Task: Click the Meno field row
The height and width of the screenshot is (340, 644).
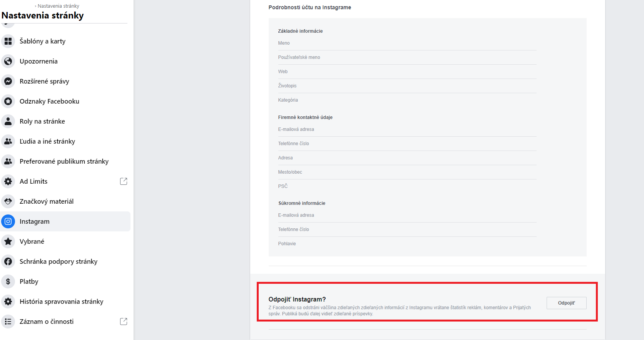Action: [407, 43]
